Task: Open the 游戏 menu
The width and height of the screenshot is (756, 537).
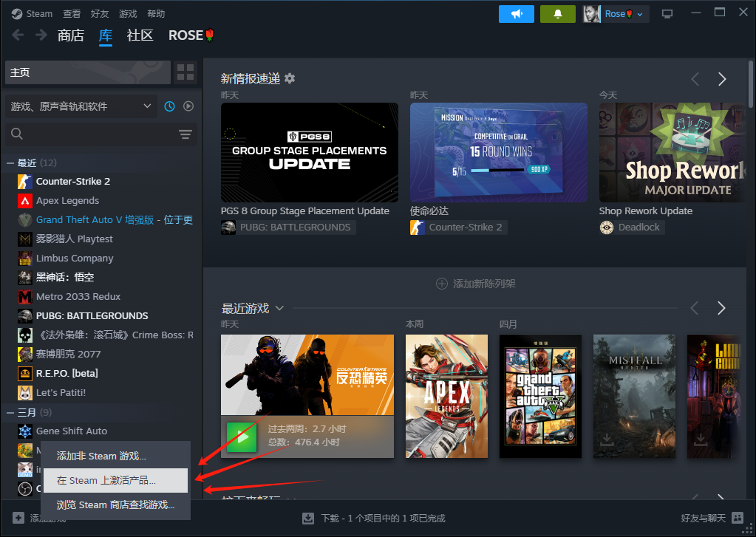Action: (x=128, y=13)
